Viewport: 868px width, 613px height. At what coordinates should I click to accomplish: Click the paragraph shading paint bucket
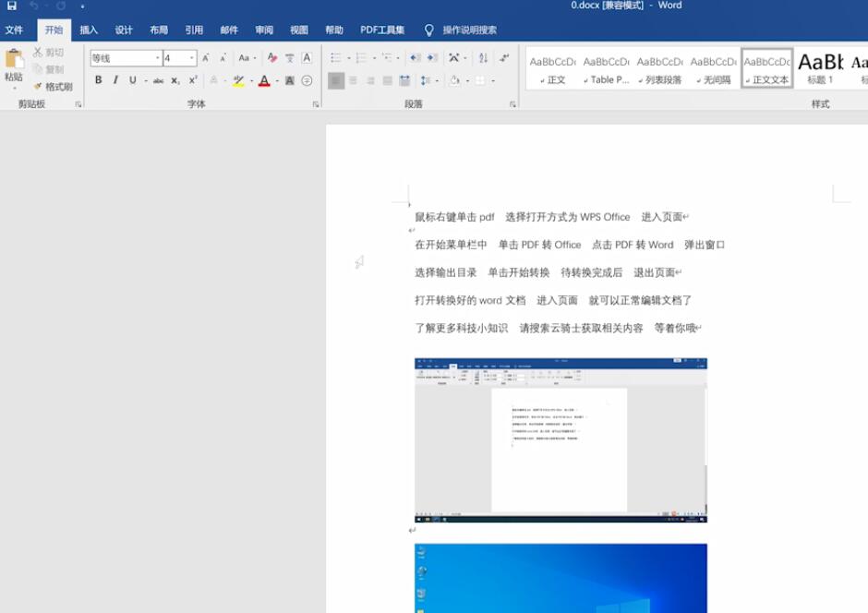(x=454, y=80)
